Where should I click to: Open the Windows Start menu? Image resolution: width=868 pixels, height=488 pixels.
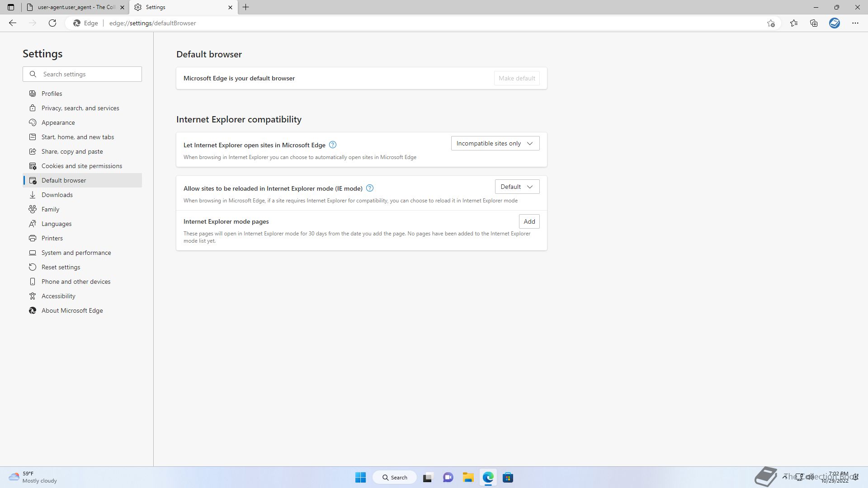tap(360, 477)
